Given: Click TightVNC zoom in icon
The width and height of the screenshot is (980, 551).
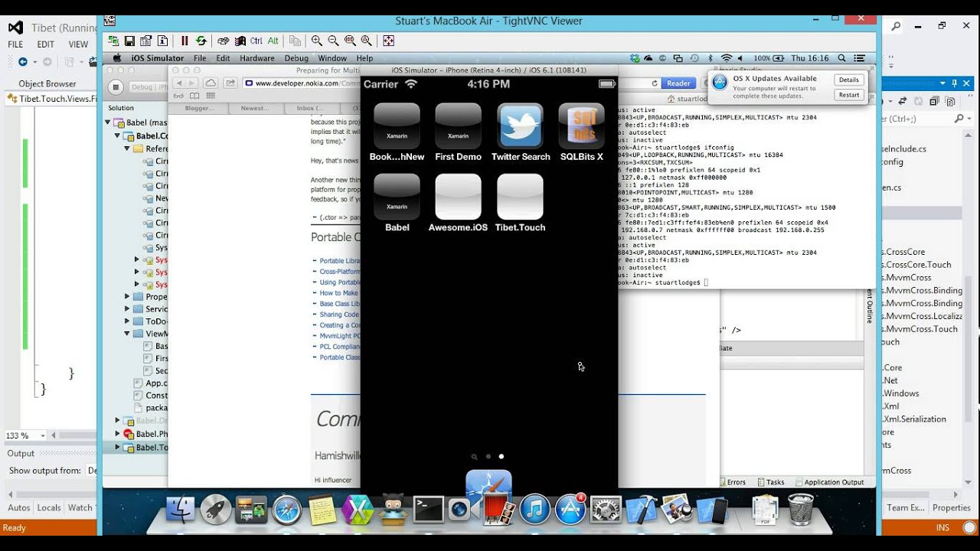Looking at the screenshot, I should pyautogui.click(x=316, y=41).
